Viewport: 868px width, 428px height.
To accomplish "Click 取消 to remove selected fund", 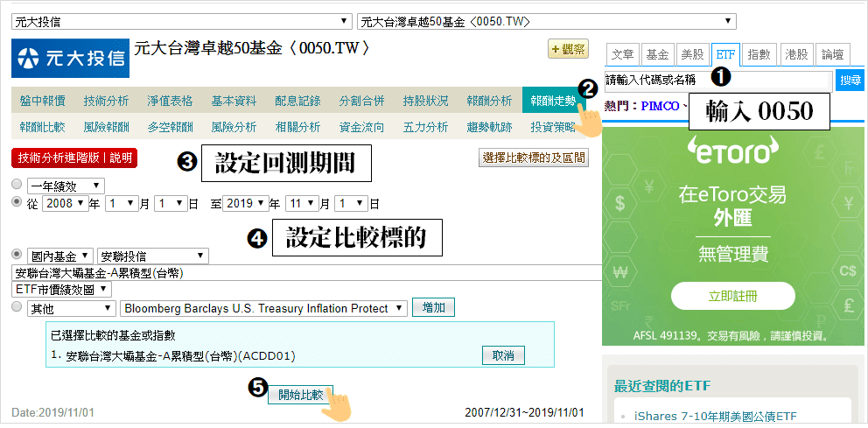I will click(x=503, y=354).
